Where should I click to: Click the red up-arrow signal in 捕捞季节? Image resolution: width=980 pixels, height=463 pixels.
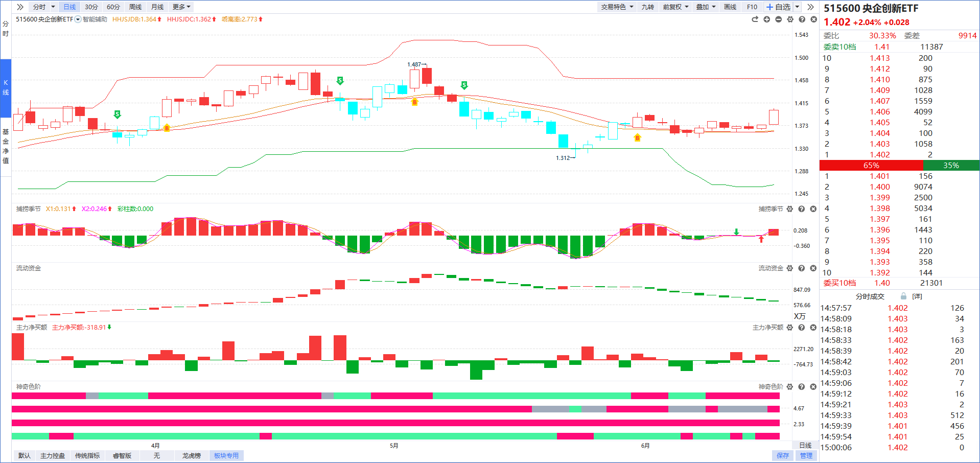pyautogui.click(x=761, y=239)
